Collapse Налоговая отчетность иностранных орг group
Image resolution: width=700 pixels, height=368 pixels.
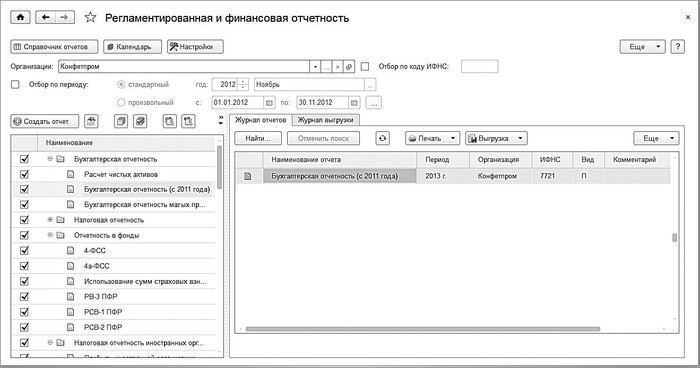tap(50, 343)
